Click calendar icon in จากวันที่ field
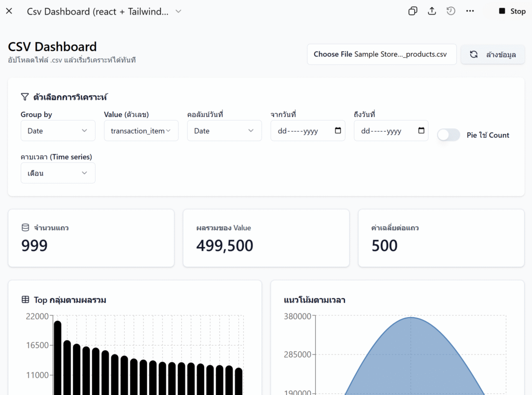 click(x=338, y=130)
